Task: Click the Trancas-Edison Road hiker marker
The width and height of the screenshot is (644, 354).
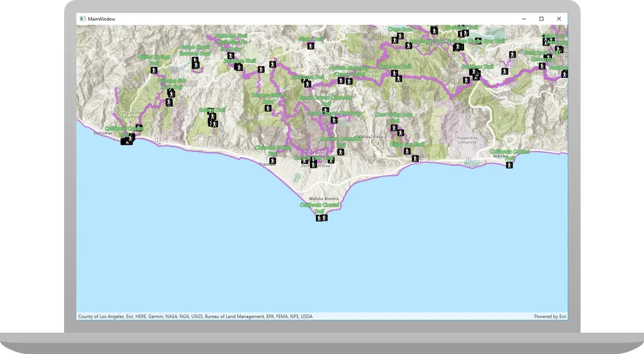Action: click(268, 109)
